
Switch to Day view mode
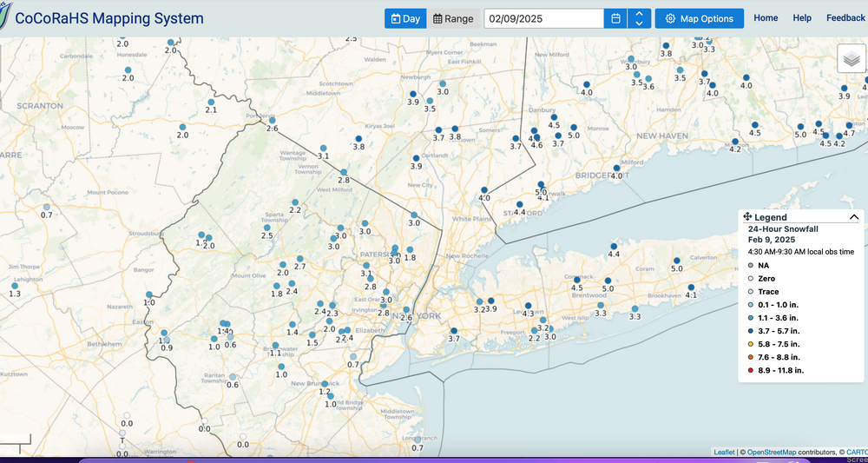[x=405, y=18]
